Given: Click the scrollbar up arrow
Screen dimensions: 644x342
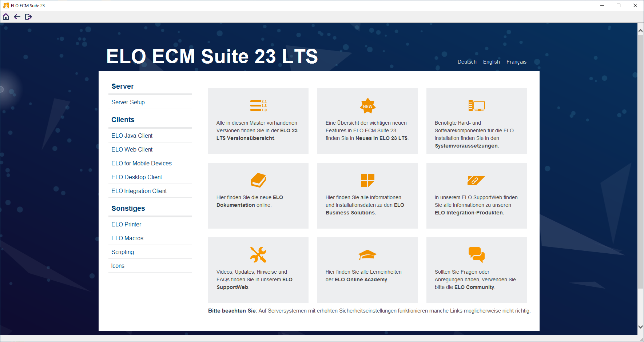Looking at the screenshot, I should (640, 31).
